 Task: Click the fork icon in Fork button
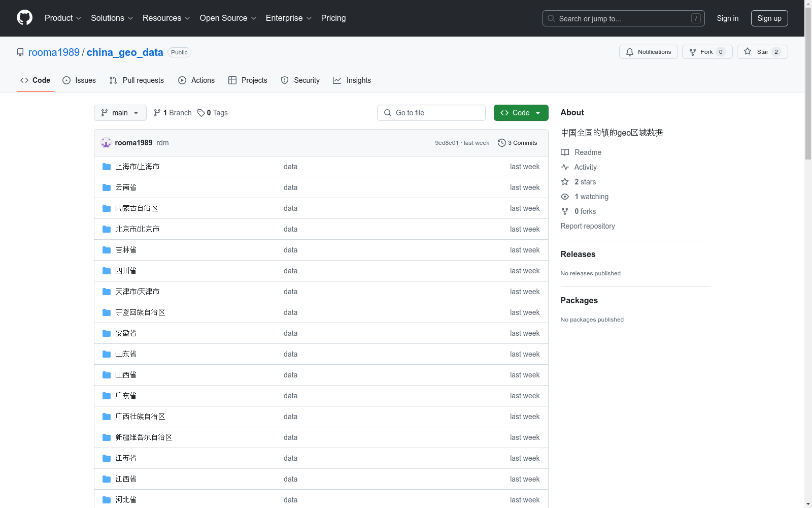[x=693, y=52]
